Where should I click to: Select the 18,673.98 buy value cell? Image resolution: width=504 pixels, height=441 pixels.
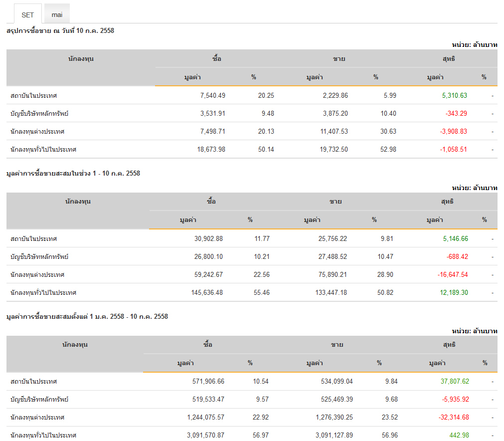(x=208, y=149)
